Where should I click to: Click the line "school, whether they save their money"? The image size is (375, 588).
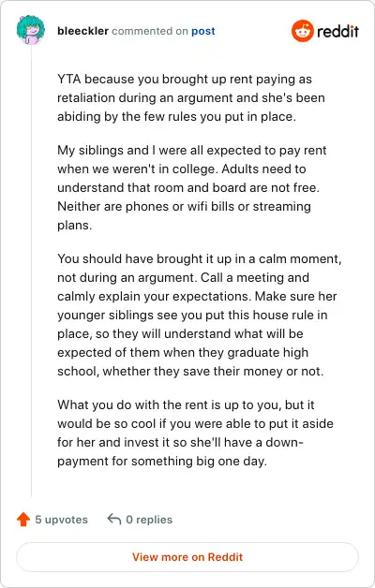pos(190,372)
